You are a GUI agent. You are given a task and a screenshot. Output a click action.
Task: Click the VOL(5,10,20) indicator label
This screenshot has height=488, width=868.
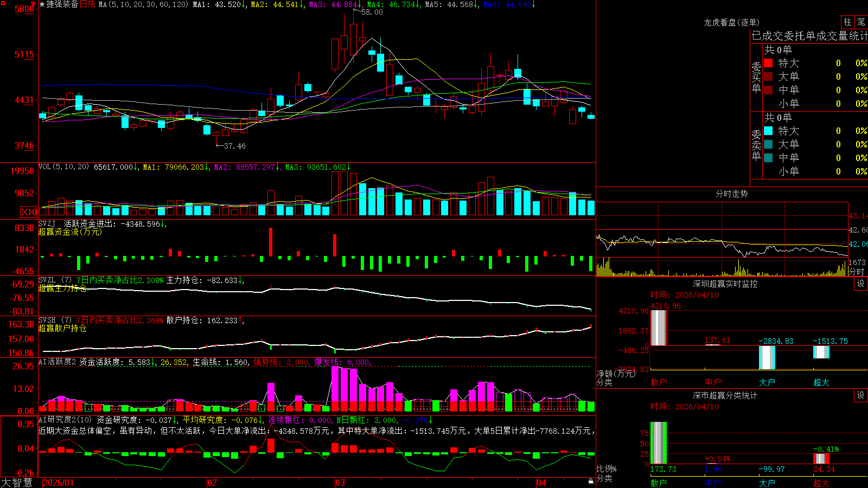point(63,166)
